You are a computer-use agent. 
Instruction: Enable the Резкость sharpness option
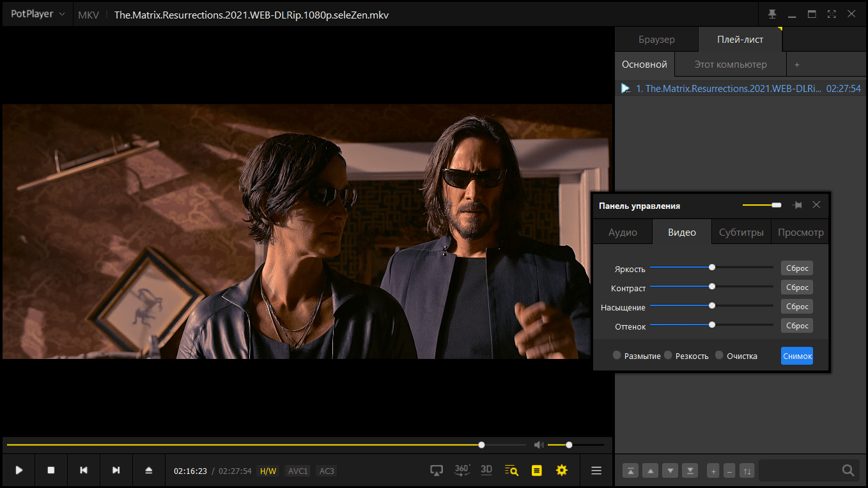pyautogui.click(x=668, y=355)
